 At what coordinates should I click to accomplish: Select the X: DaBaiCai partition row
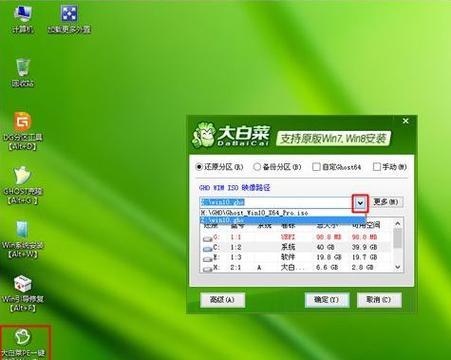point(297,267)
